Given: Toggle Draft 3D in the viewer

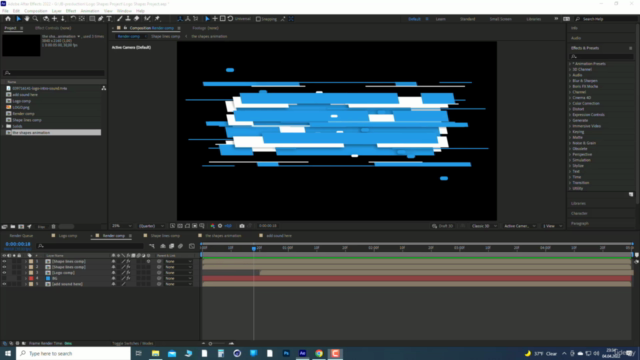Looking at the screenshot, I should (x=442, y=226).
